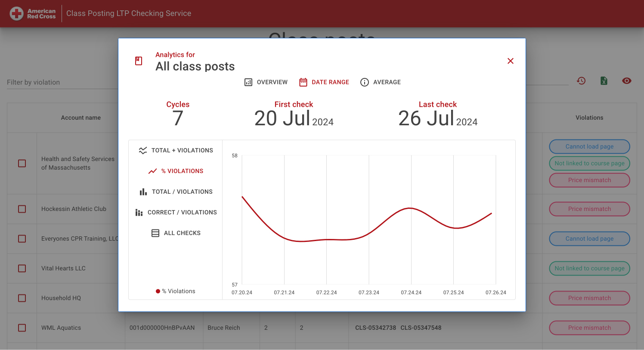This screenshot has height=350, width=644.
Task: Show the Total + Violations chart
Action: (176, 150)
